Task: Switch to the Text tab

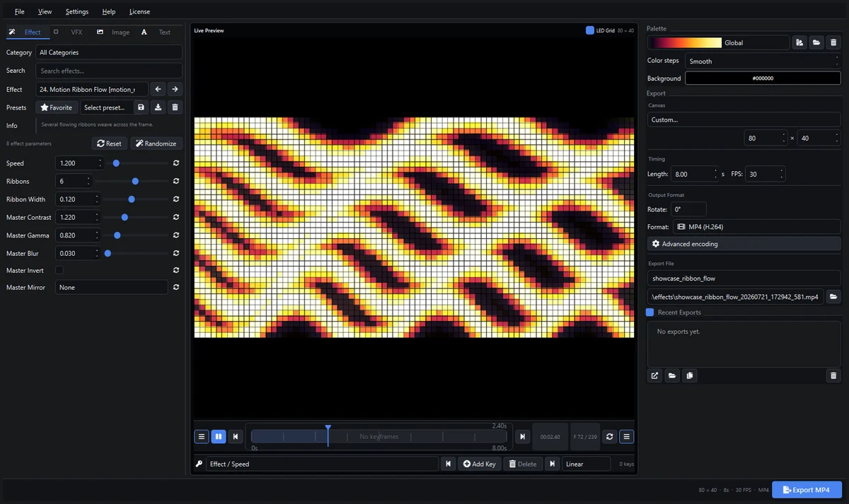Action: [157, 32]
